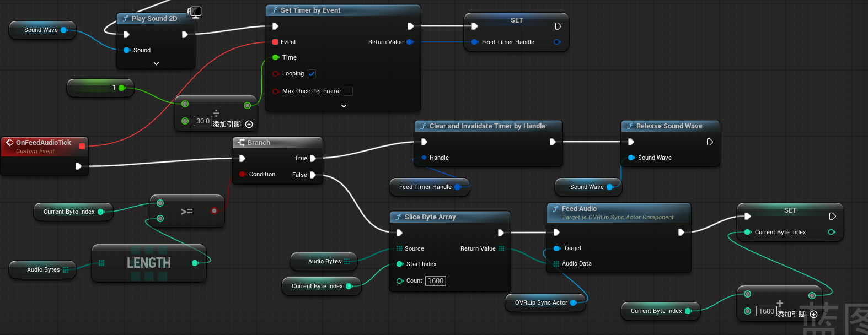Select the Set Timer by Event node title

310,10
